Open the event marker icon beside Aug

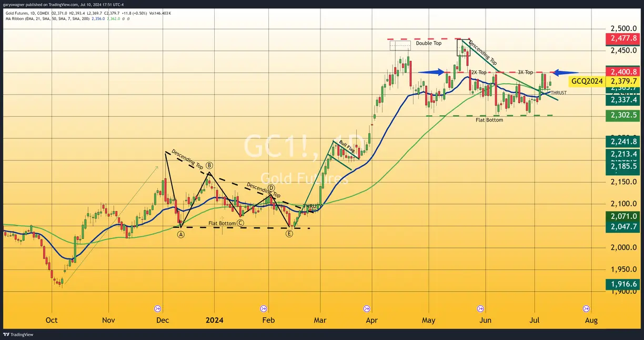(586, 308)
